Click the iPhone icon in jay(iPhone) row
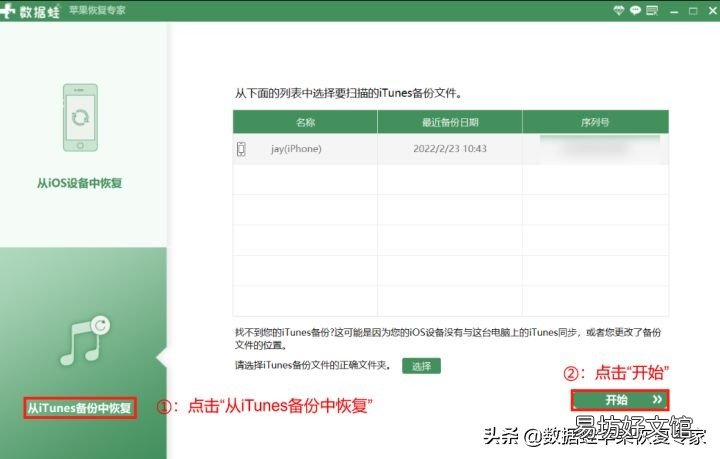Screen dimensions: 720x459 241,149
